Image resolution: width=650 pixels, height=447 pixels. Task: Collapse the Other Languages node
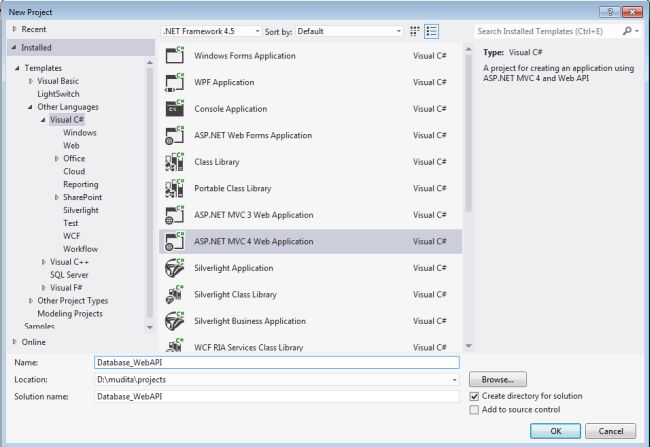[x=30, y=107]
